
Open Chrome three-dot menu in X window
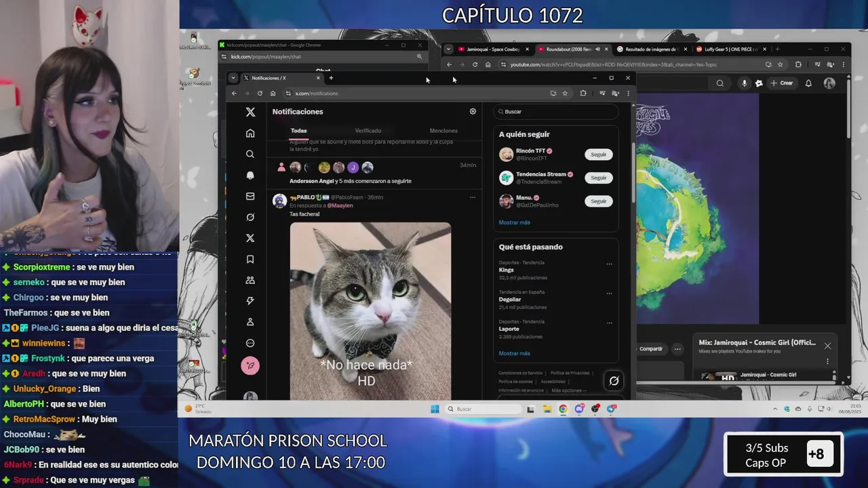628,94
